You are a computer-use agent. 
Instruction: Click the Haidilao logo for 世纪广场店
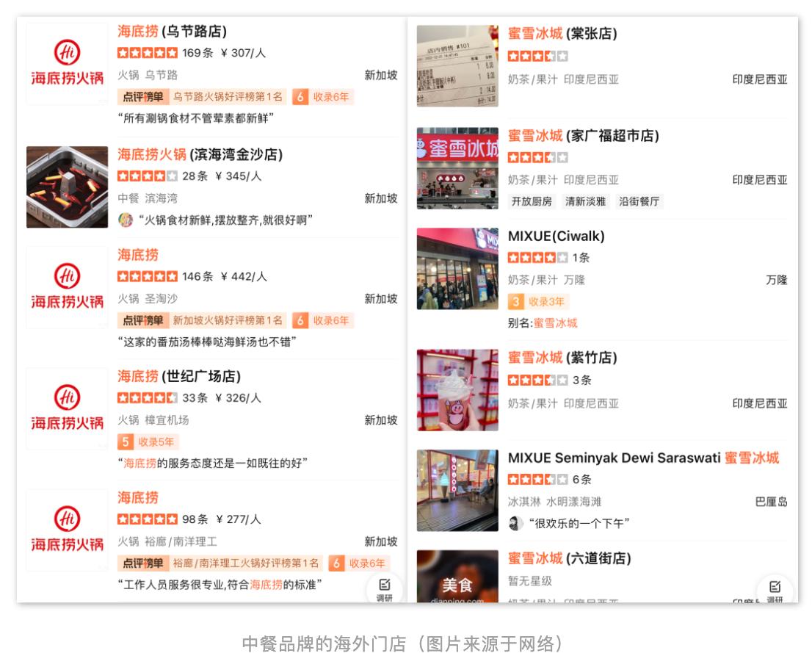(68, 409)
